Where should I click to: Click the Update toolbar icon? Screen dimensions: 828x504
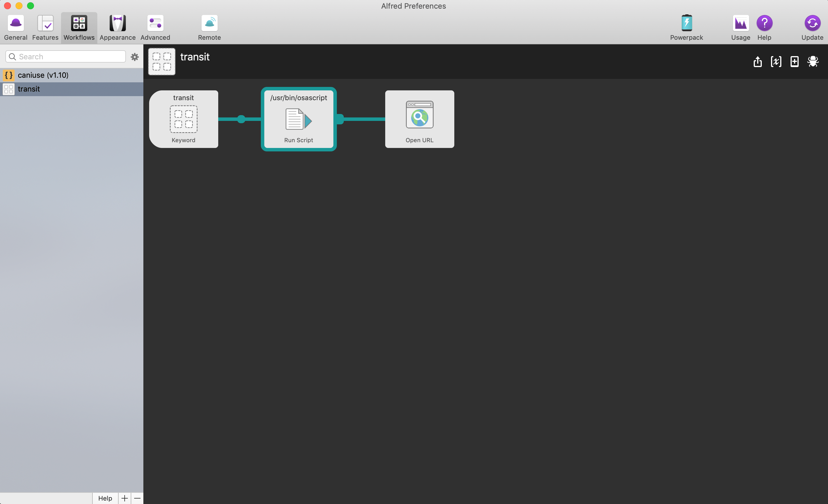812,28
